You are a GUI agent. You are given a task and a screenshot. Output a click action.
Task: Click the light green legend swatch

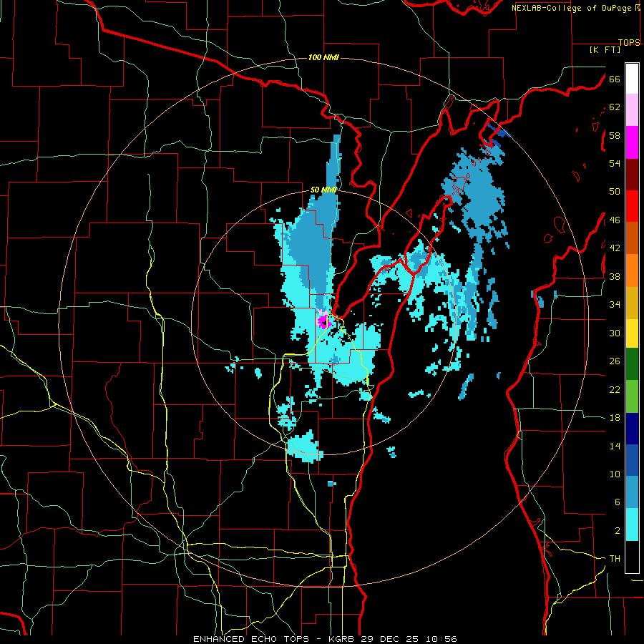632,396
